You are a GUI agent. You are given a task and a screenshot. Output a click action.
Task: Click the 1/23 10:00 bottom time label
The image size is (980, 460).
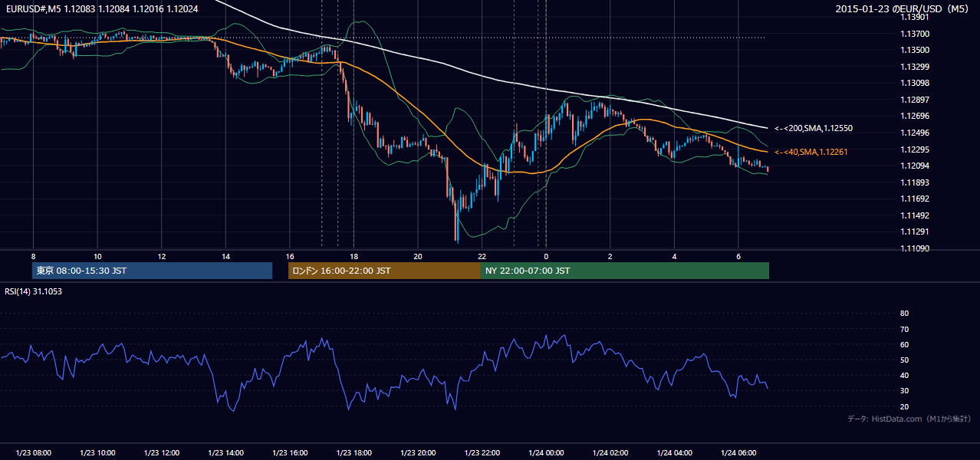pyautogui.click(x=97, y=453)
